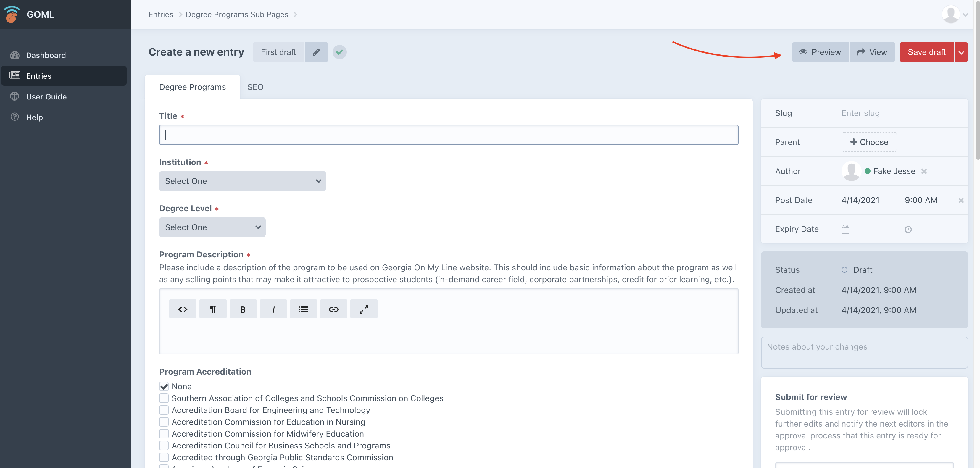Screen dimensions: 980x468
Task: Choose a Parent entry
Action: (x=869, y=142)
